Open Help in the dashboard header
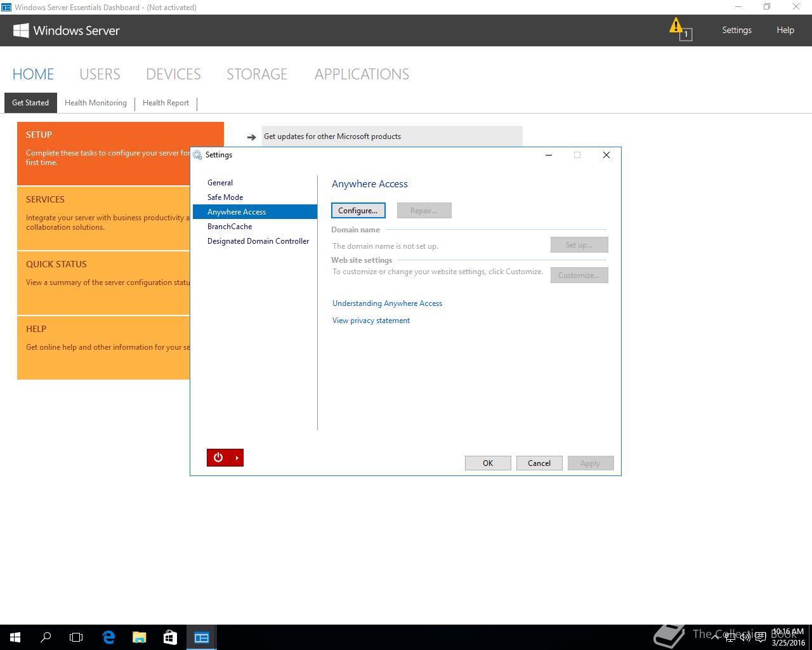812x650 pixels. tap(785, 30)
